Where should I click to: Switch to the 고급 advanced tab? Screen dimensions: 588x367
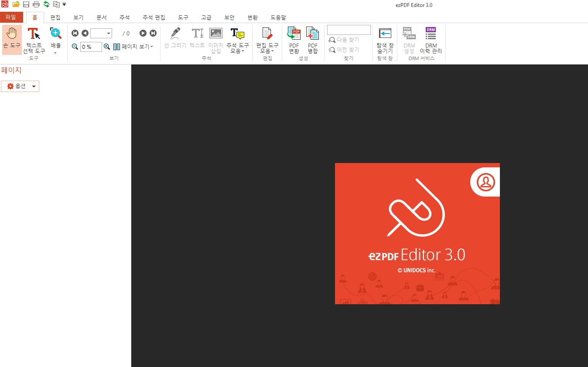206,17
